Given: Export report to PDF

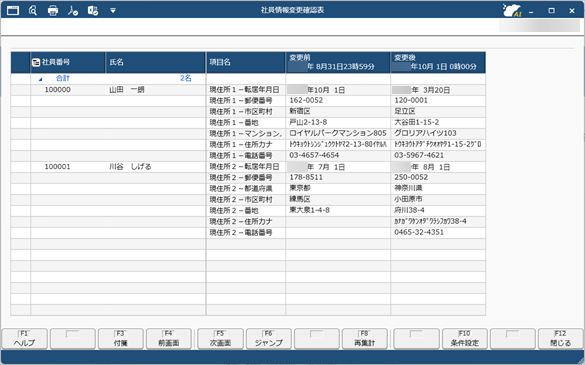Looking at the screenshot, I should (73, 10).
